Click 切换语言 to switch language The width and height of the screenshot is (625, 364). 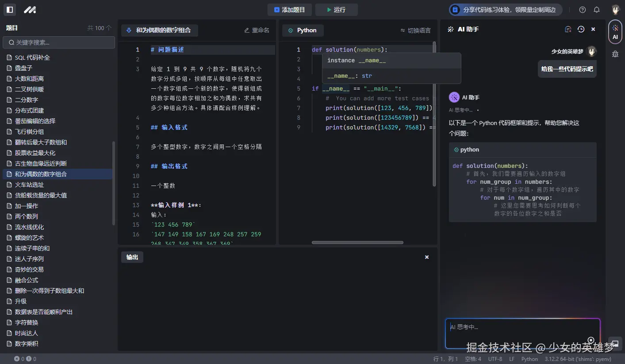[x=415, y=30]
